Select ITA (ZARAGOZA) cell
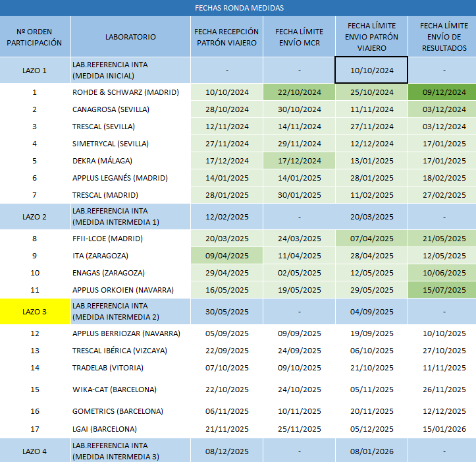The width and height of the screenshot is (476, 462). pyautogui.click(x=130, y=256)
